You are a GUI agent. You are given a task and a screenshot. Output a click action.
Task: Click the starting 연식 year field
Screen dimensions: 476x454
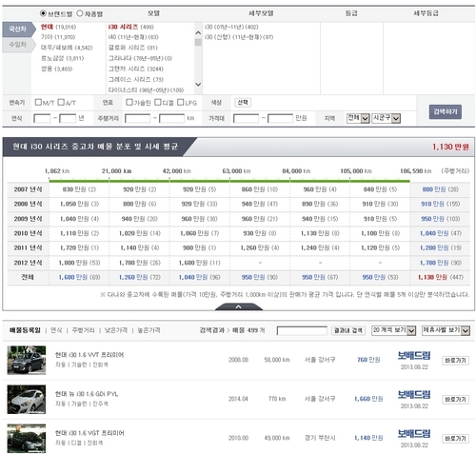tap(42, 118)
